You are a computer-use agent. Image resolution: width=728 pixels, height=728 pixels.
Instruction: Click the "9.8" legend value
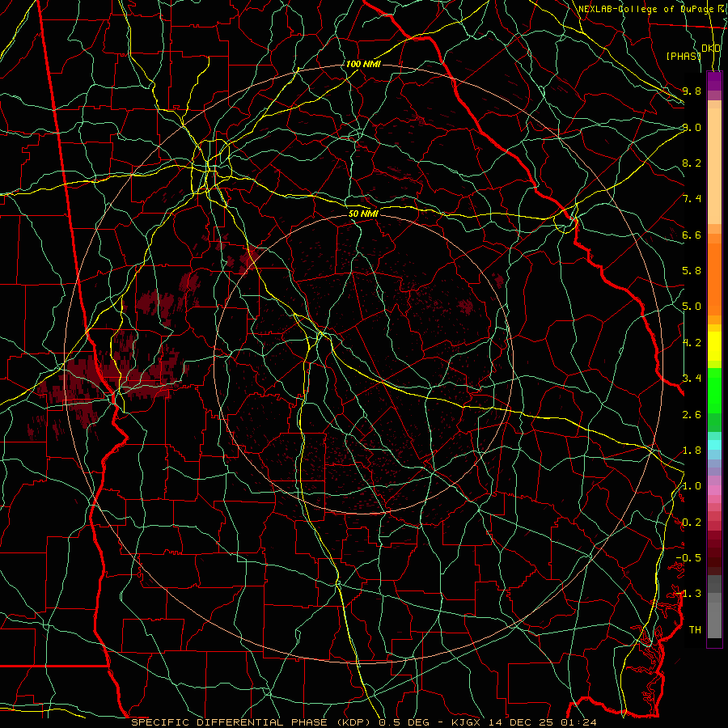692,91
